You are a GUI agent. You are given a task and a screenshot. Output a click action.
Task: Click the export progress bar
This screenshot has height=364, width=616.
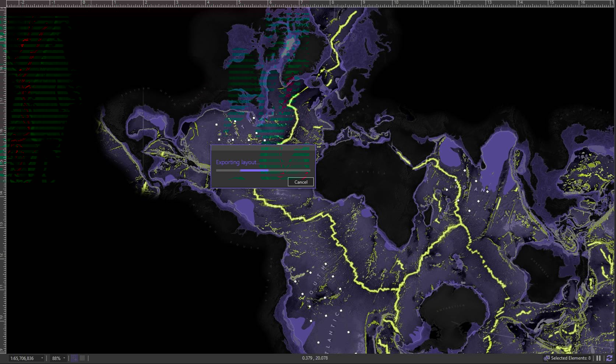(x=263, y=170)
